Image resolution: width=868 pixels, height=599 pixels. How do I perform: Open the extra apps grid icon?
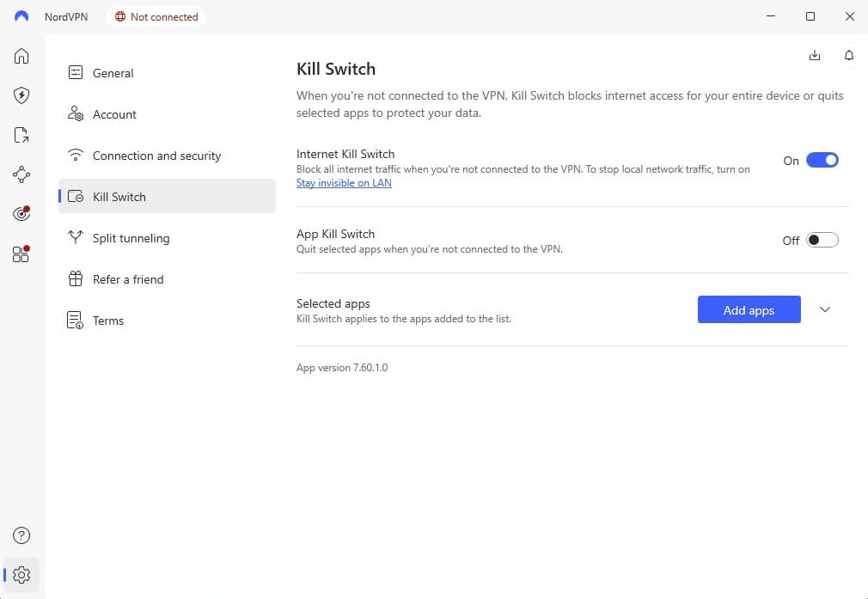[x=21, y=254]
